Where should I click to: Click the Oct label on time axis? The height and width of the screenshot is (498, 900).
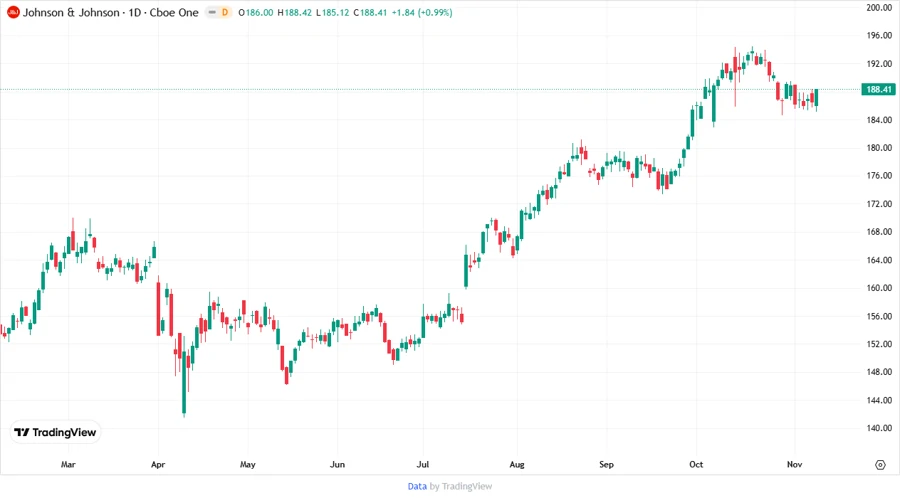(696, 465)
